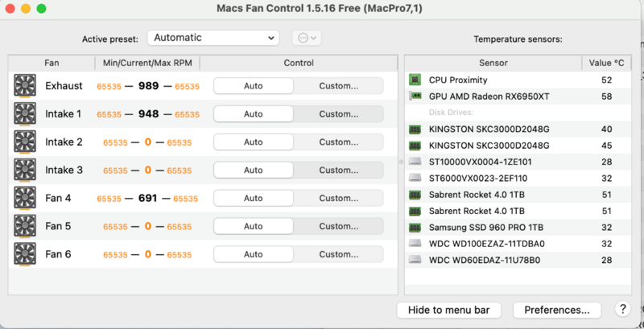Click the Intake 3 fan icon
Viewport: 644px width, 329px height.
pyautogui.click(x=25, y=170)
